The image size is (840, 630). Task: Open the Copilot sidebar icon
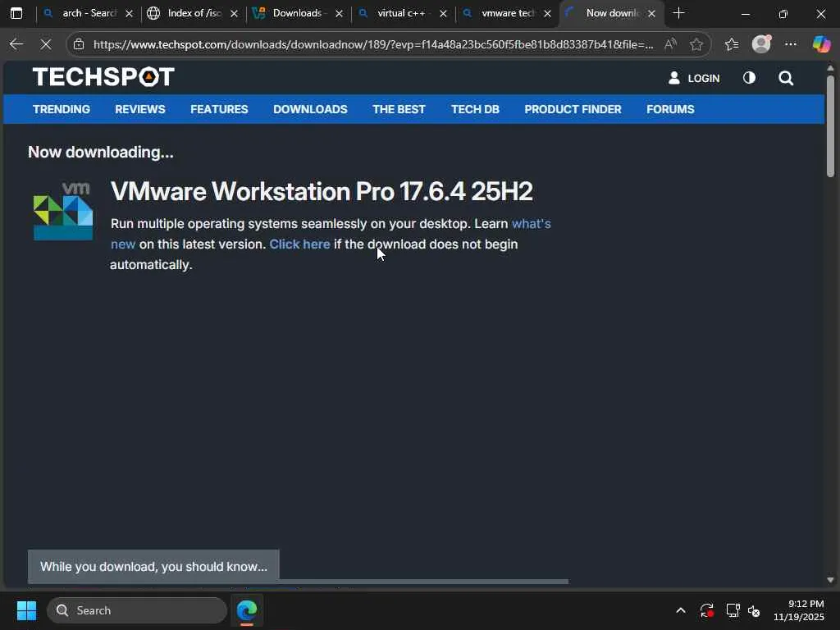pos(821,44)
